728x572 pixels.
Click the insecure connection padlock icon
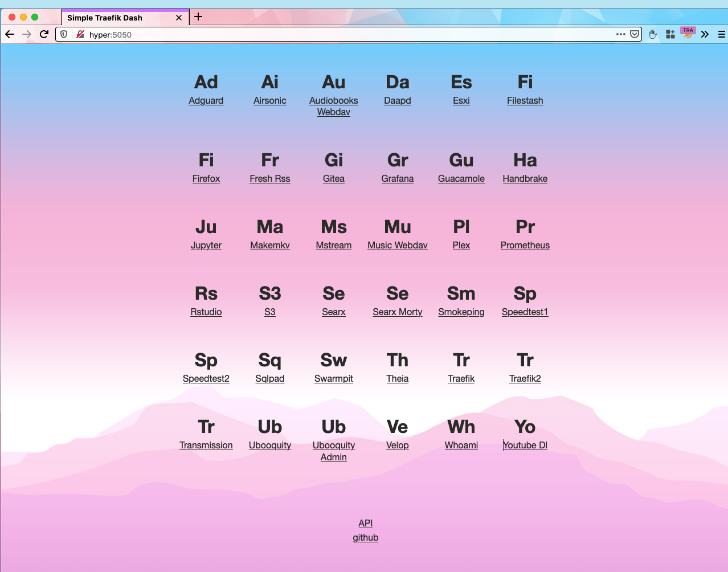point(80,34)
